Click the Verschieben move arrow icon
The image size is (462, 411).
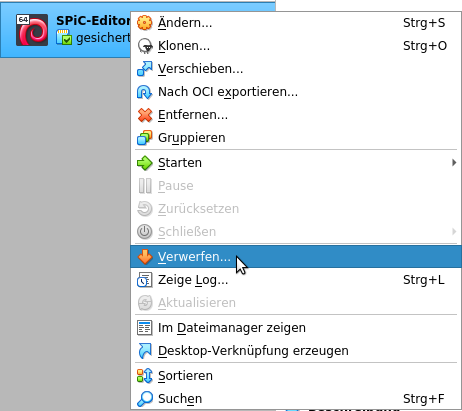coord(145,69)
